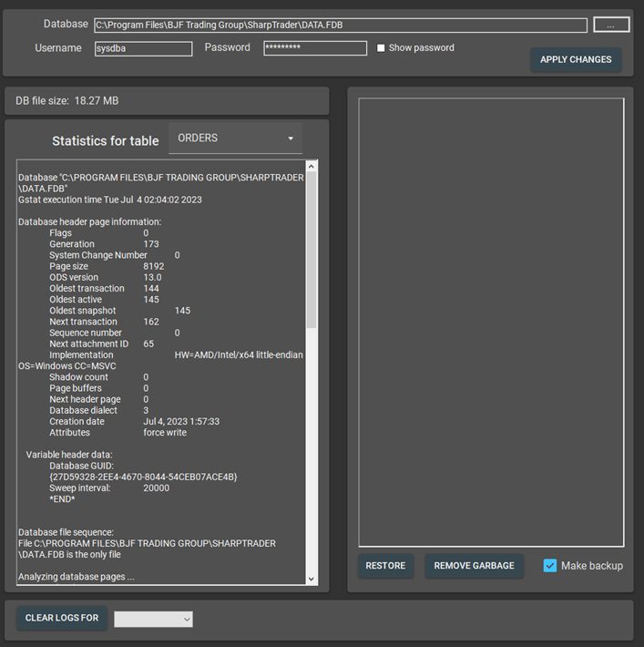Click the statistics scrollbar down arrow

[312, 579]
